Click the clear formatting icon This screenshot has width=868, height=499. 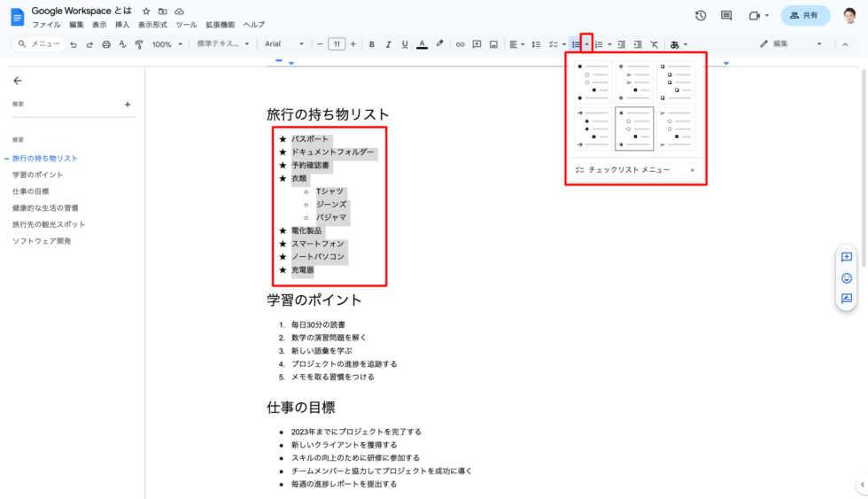pos(654,44)
